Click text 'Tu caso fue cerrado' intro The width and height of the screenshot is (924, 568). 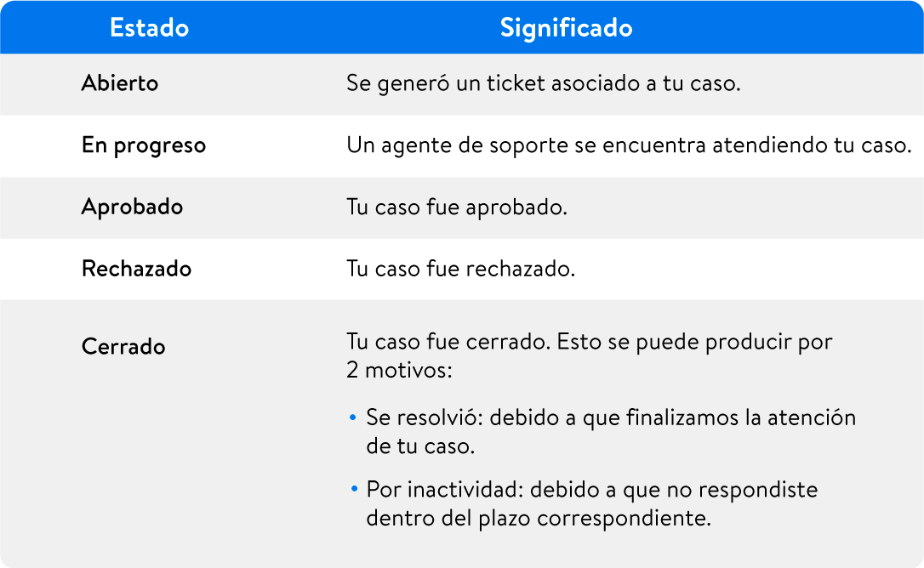pyautogui.click(x=448, y=342)
